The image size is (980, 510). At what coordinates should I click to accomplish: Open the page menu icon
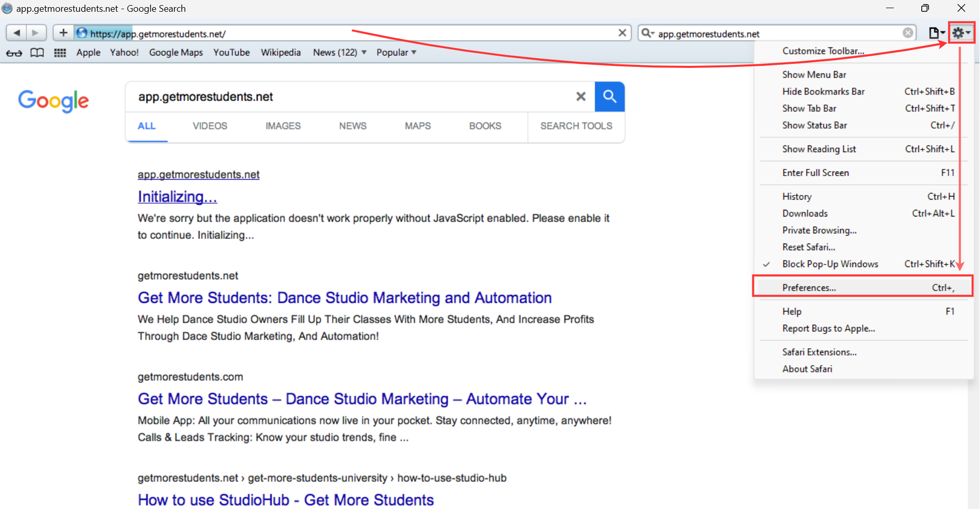[x=936, y=33]
